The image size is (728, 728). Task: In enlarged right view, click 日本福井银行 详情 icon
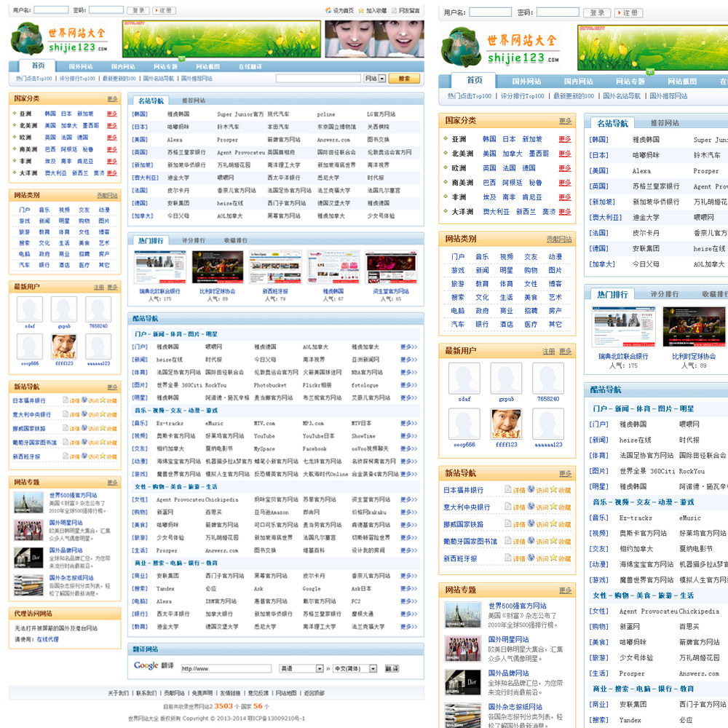(508, 490)
